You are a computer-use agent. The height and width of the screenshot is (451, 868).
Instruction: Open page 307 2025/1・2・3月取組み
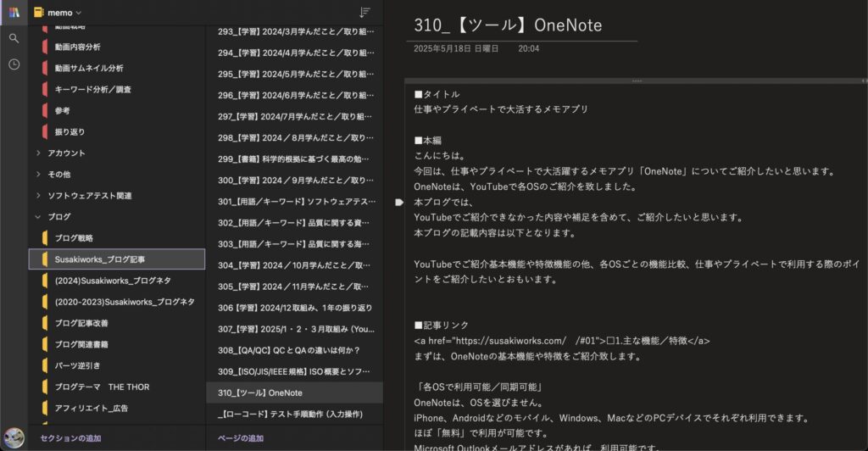pos(294,329)
